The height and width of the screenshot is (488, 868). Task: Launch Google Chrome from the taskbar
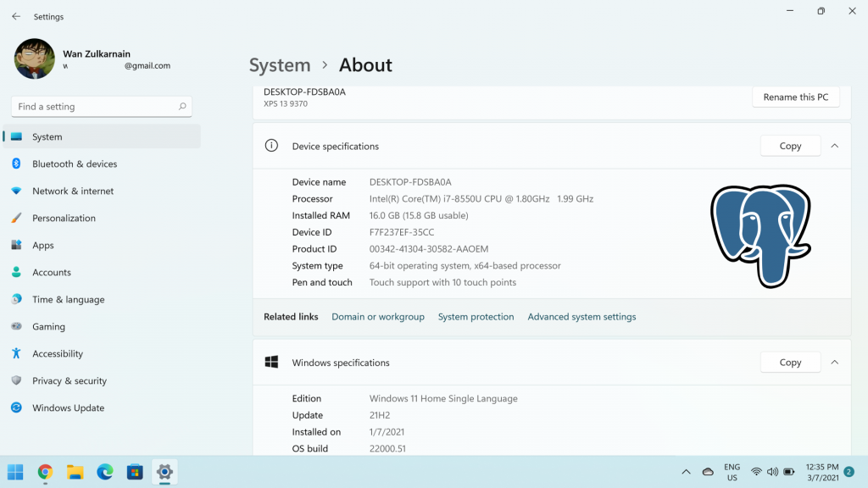point(46,472)
